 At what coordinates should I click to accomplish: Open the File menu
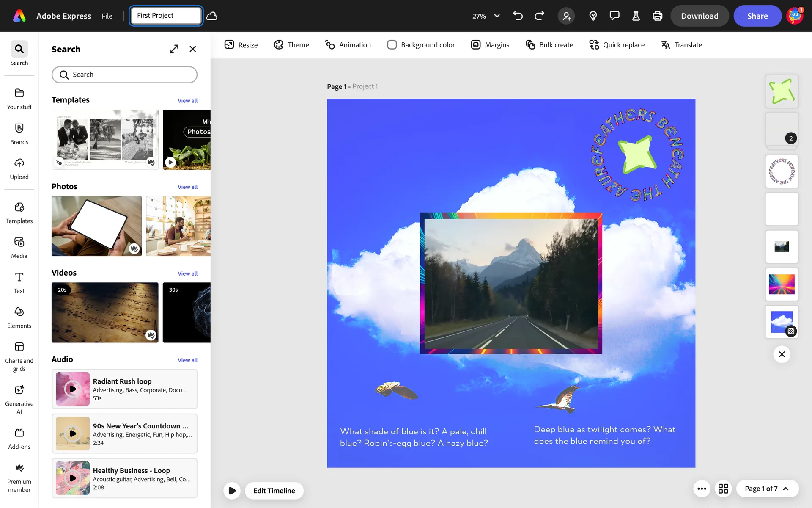click(x=107, y=16)
